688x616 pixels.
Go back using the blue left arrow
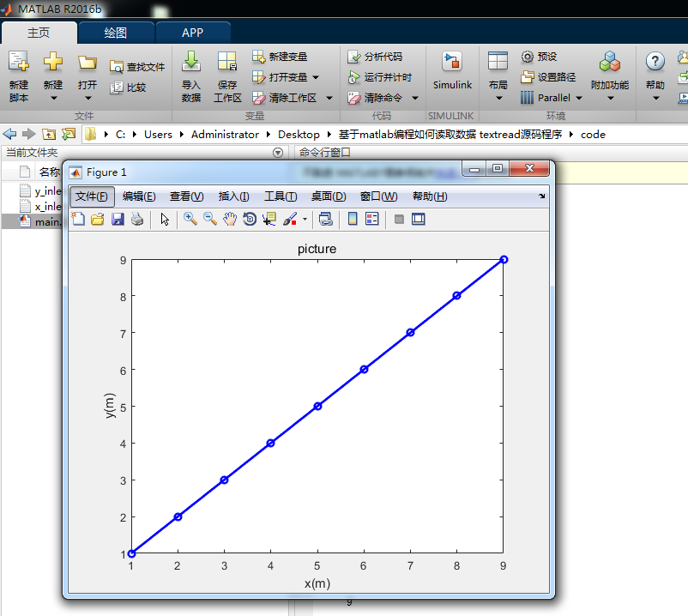pos(9,134)
